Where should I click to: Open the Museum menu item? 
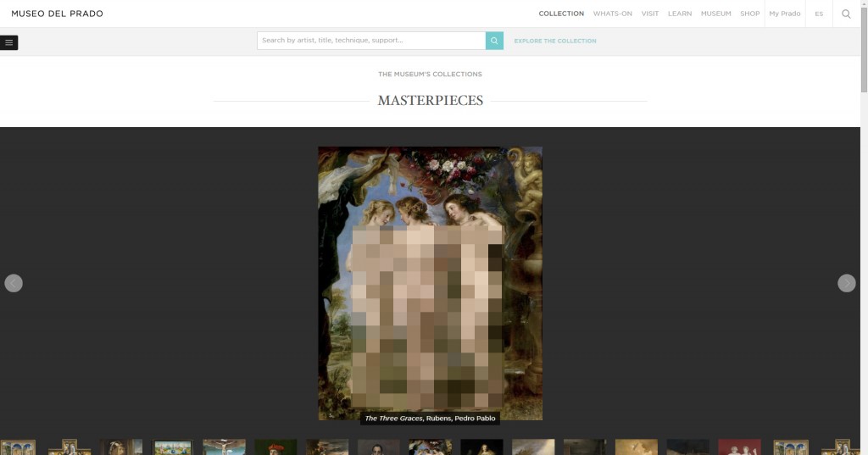(x=715, y=14)
